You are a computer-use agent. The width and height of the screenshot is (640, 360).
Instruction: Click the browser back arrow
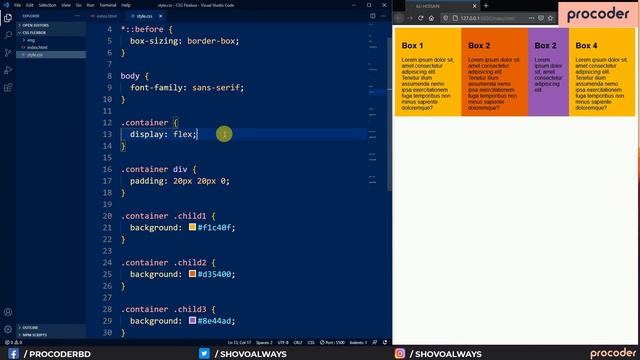pyautogui.click(x=400, y=18)
